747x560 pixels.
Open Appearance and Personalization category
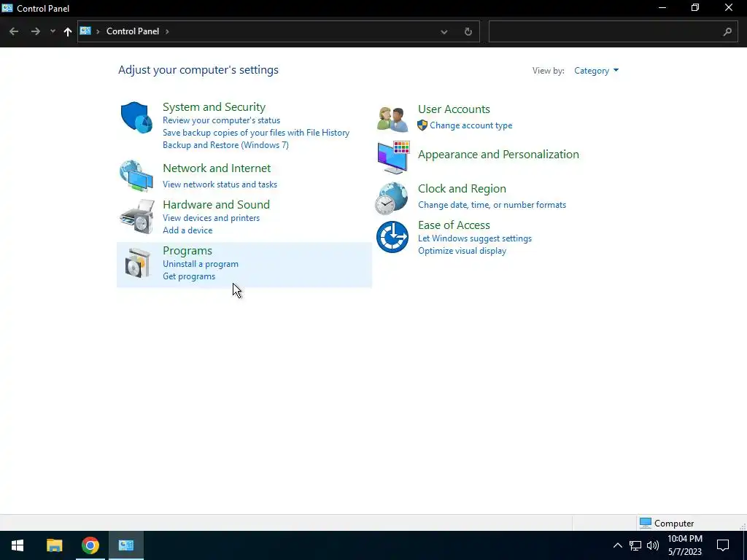tap(498, 155)
